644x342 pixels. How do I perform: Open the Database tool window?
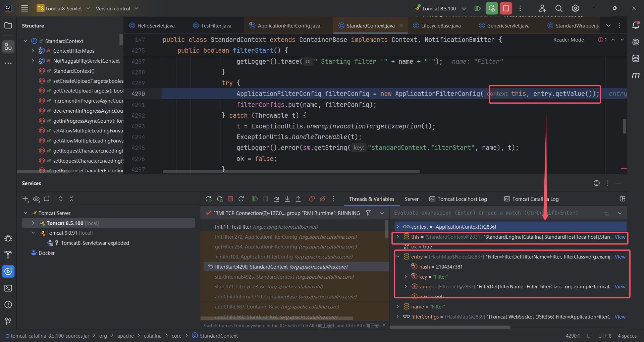636,58
